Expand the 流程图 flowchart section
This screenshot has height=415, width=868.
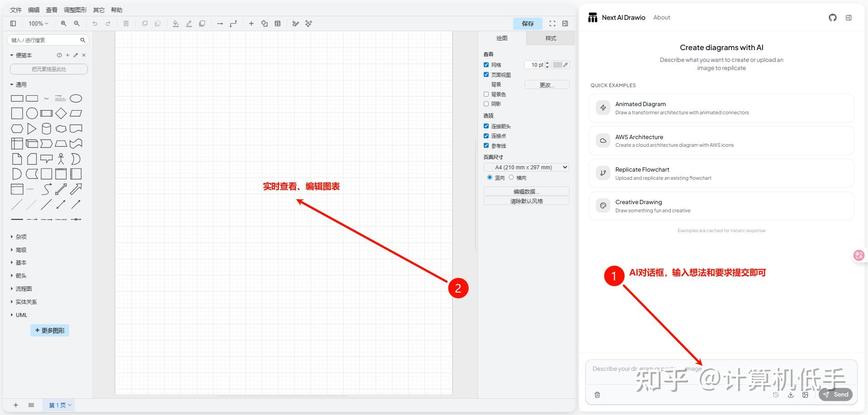tap(21, 289)
